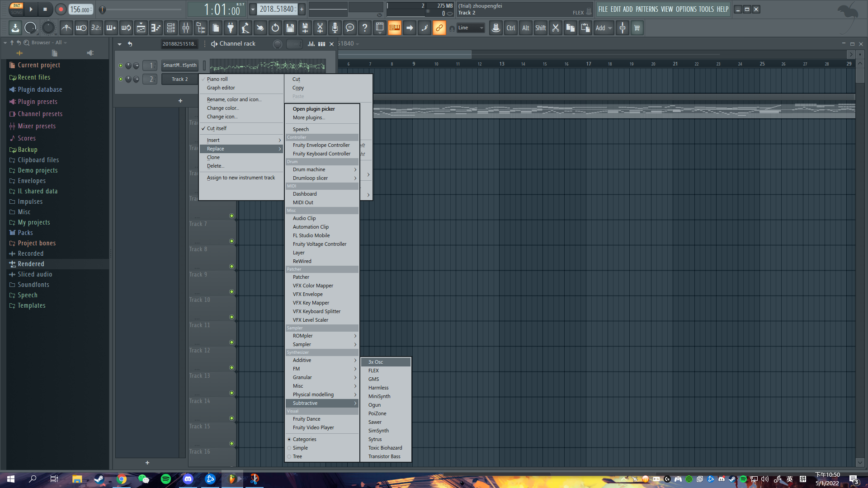Expand the Drum machine submenu
This screenshot has height=488, width=868.
pyautogui.click(x=322, y=169)
